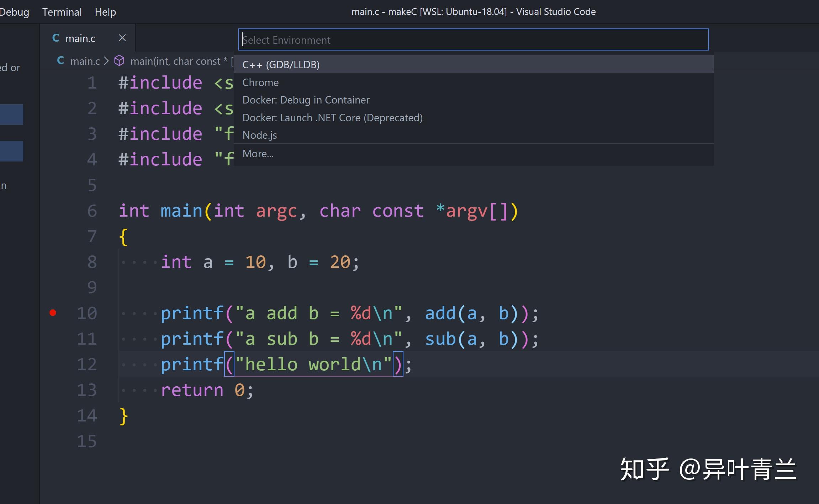Select C++ (GDB/LLDB) from the environment list
Image resolution: width=819 pixels, height=504 pixels.
point(281,64)
